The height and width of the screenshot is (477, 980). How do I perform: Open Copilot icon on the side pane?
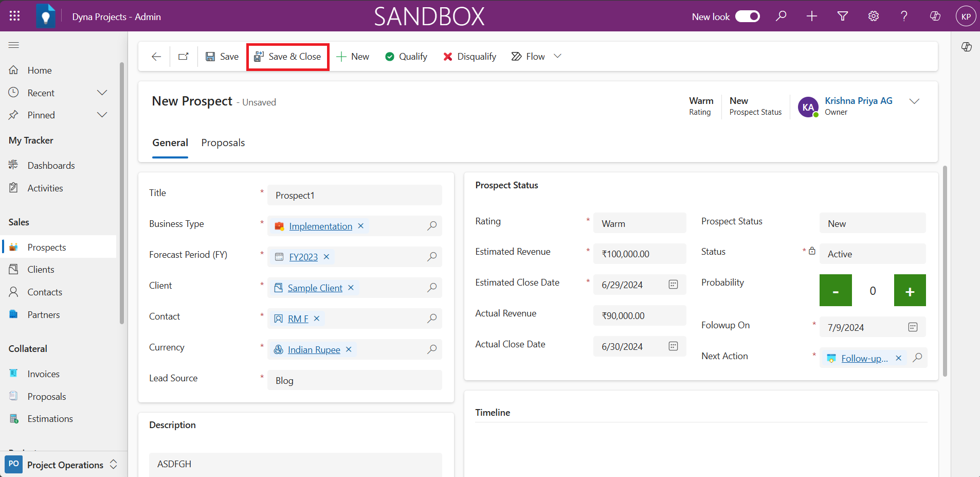click(x=967, y=47)
